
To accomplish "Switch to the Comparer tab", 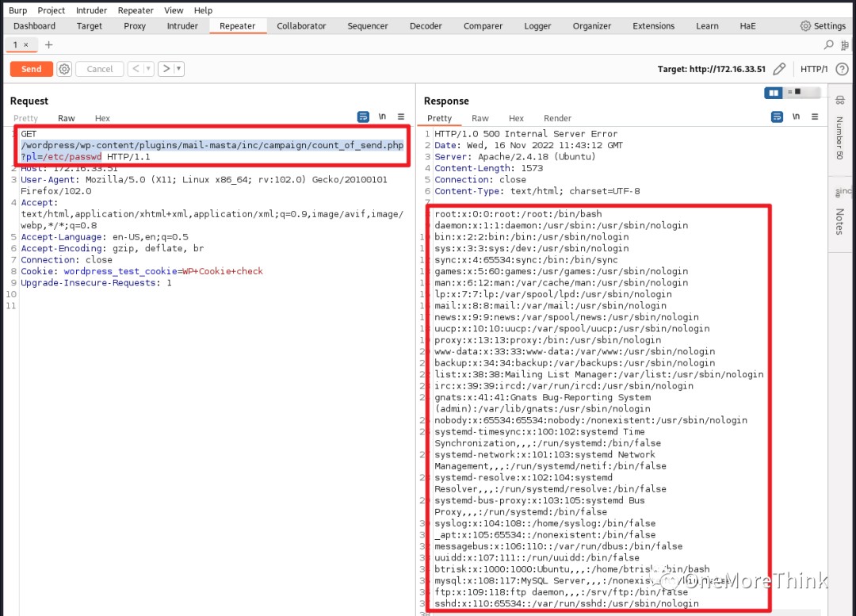I will (x=483, y=25).
